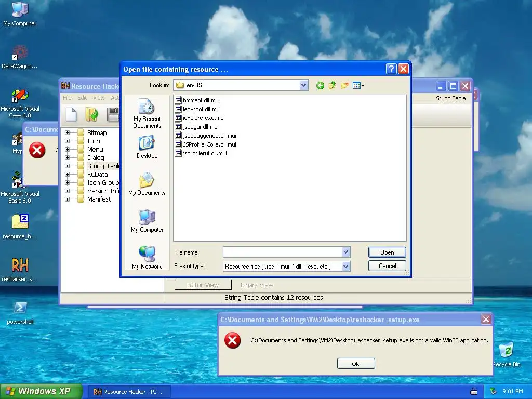Open the resource_h... zip file on the desktop

click(x=20, y=227)
